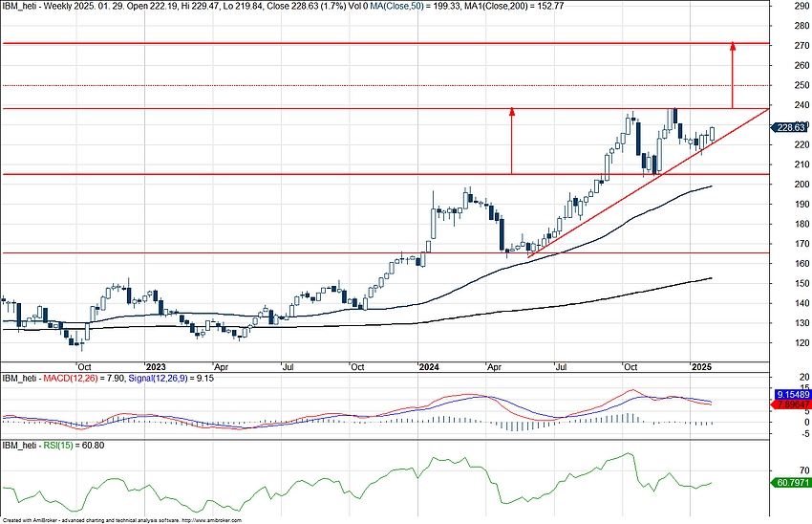
Task: Click the 200 price axis label
Action: 801,184
